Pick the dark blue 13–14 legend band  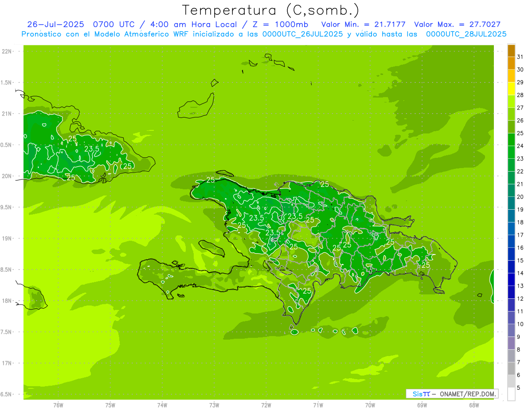(512, 280)
